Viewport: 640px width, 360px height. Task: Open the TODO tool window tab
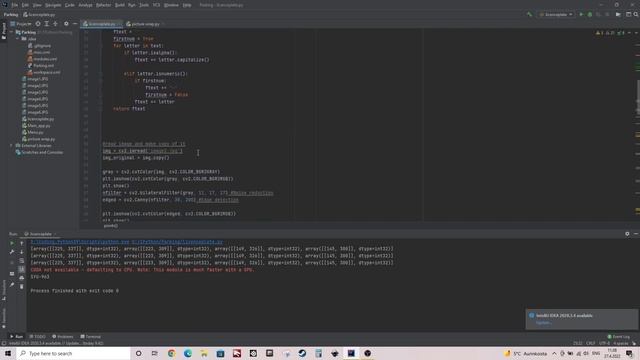point(38,337)
